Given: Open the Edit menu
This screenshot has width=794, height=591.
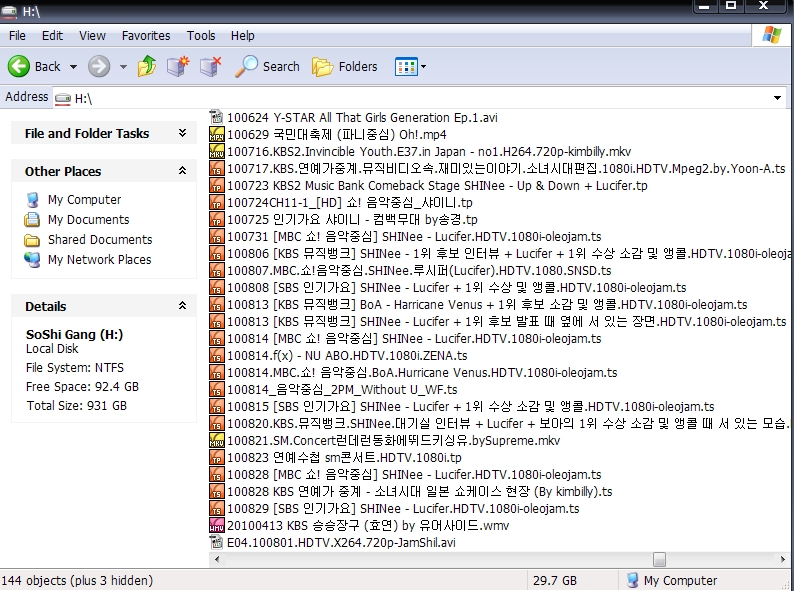Looking at the screenshot, I should point(52,35).
